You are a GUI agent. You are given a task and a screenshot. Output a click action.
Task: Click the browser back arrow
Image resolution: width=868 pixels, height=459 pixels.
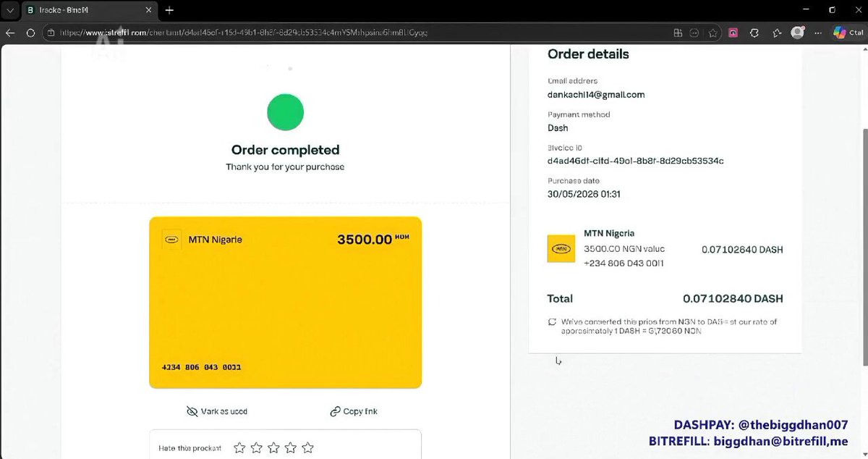coord(10,33)
